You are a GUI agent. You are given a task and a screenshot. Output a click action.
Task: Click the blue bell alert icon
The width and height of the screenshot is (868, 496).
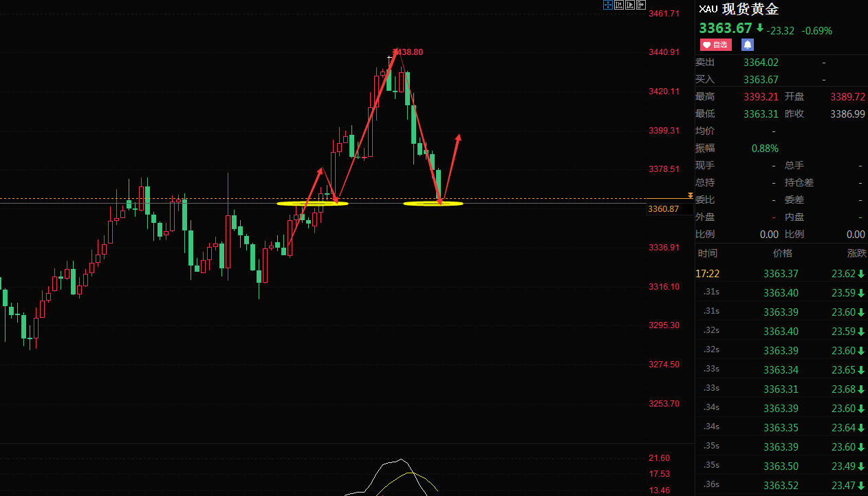click(x=748, y=45)
